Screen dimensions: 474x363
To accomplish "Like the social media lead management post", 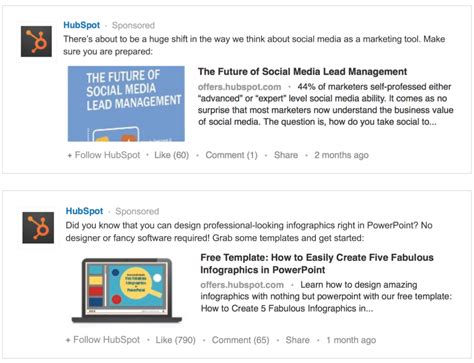I will point(171,155).
